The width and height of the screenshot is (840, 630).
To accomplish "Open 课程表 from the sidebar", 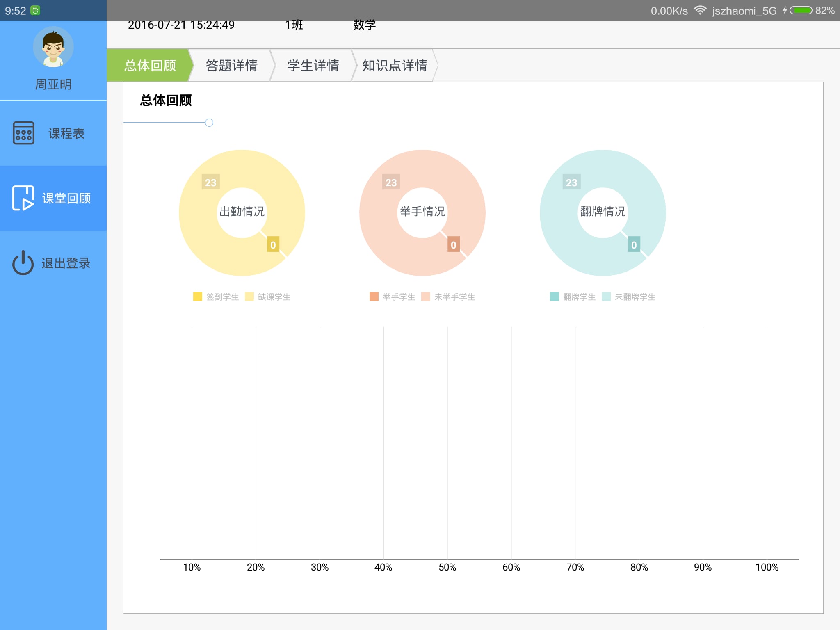I will 53,133.
